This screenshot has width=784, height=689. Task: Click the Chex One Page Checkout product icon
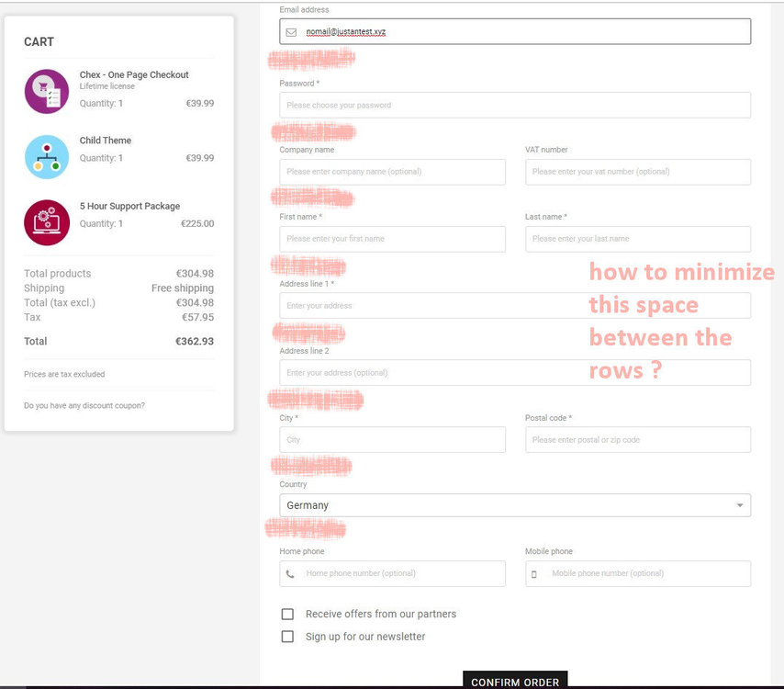pyautogui.click(x=47, y=92)
